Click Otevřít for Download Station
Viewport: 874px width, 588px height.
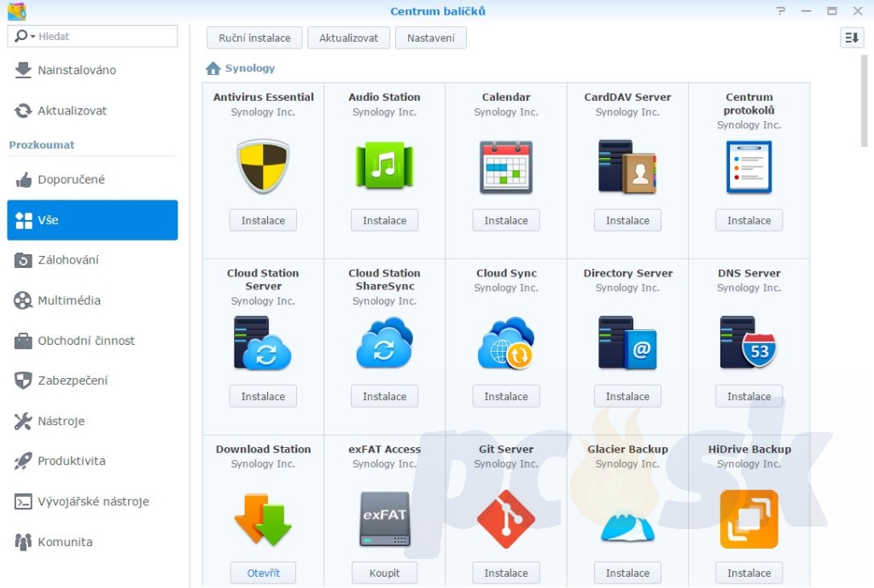point(263,573)
